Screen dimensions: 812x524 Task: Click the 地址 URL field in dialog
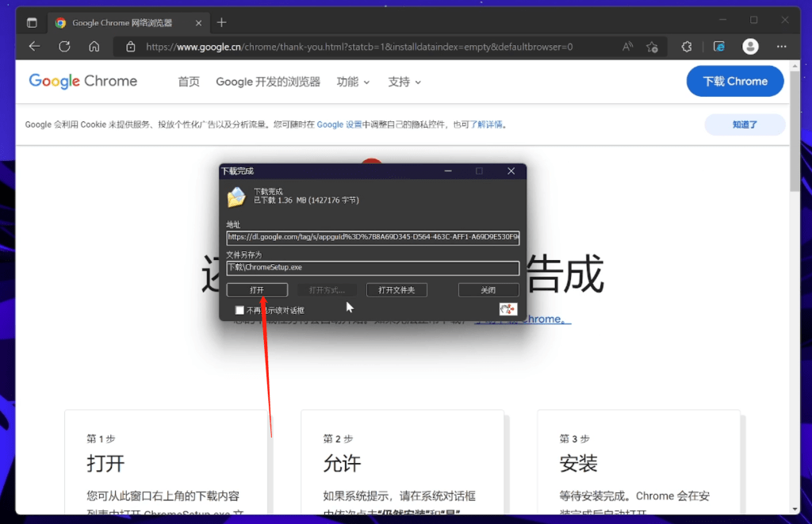(x=373, y=237)
